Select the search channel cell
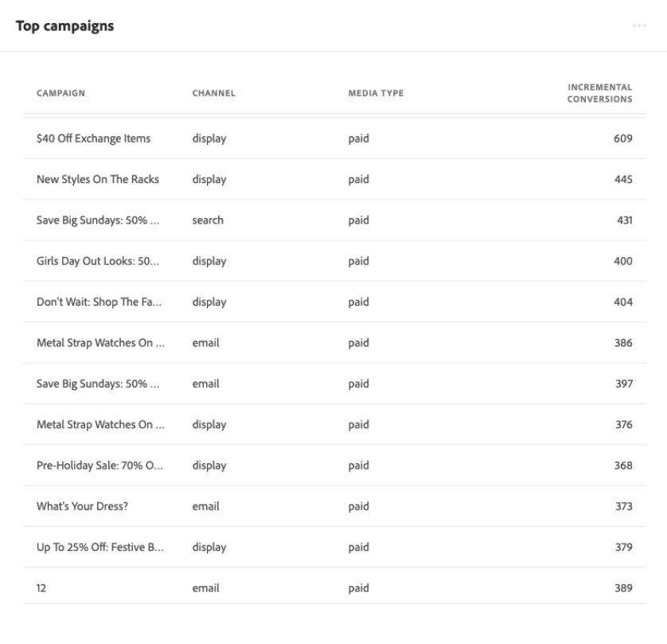The height and width of the screenshot is (644, 667). (x=208, y=221)
